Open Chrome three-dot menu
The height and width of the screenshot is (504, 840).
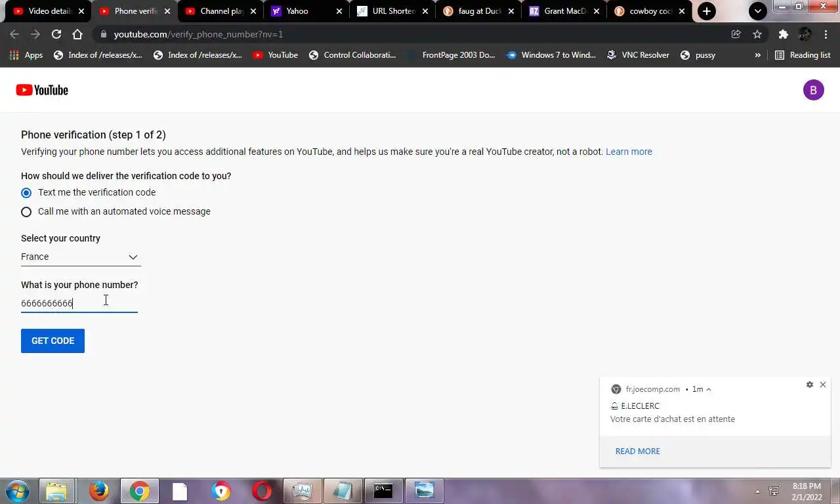pos(826,34)
